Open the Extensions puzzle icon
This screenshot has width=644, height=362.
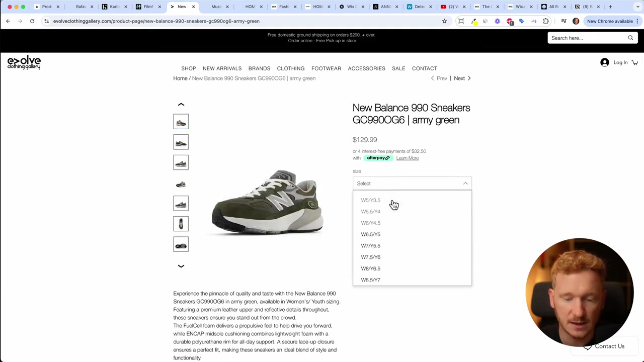coord(546,21)
